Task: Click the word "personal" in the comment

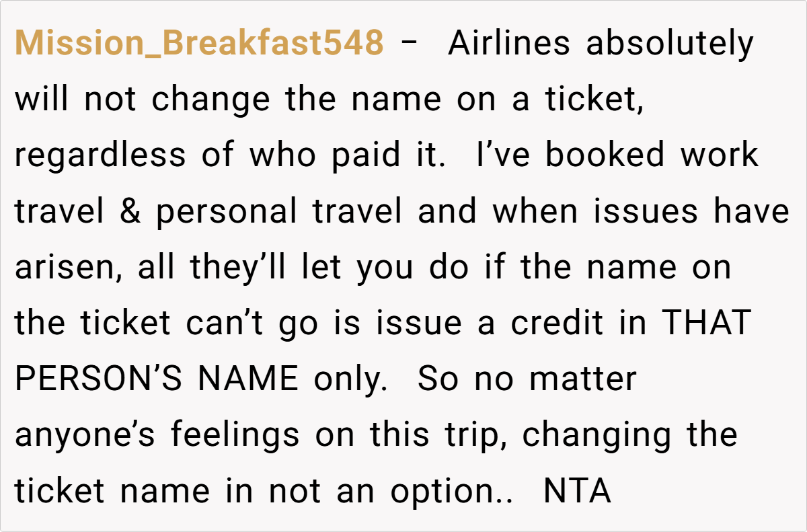Action: tap(226, 212)
